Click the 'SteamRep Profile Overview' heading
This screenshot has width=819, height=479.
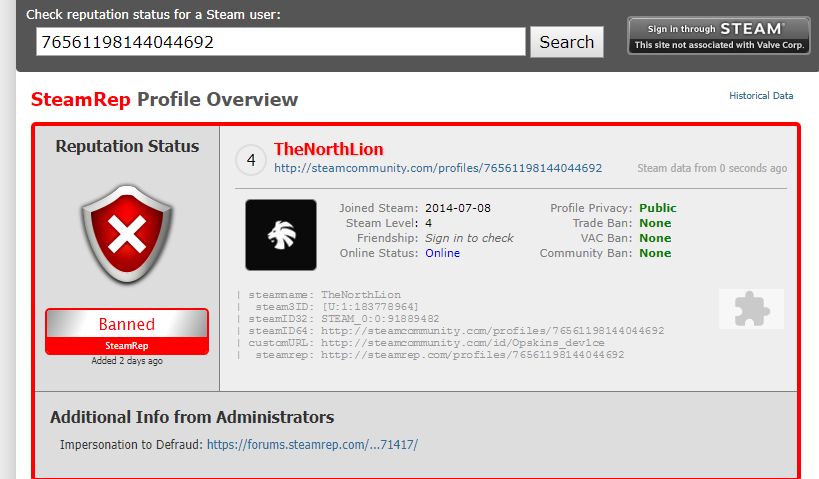pyautogui.click(x=164, y=99)
